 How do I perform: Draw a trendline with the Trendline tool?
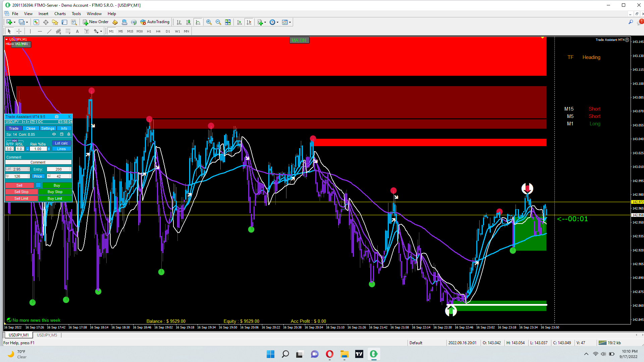click(x=49, y=31)
